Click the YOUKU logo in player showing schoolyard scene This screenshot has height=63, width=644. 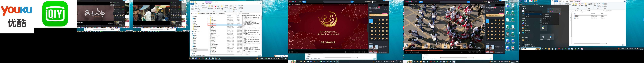(x=409, y=1)
